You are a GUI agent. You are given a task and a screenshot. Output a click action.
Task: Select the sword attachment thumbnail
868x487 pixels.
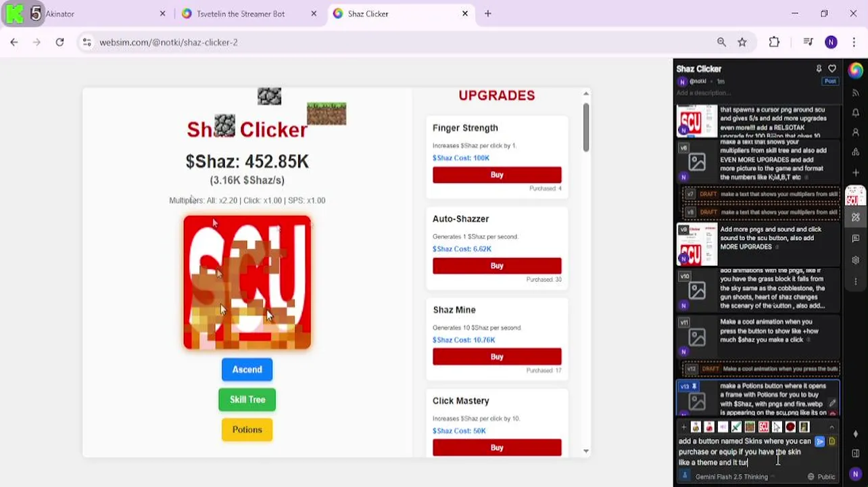coord(736,427)
